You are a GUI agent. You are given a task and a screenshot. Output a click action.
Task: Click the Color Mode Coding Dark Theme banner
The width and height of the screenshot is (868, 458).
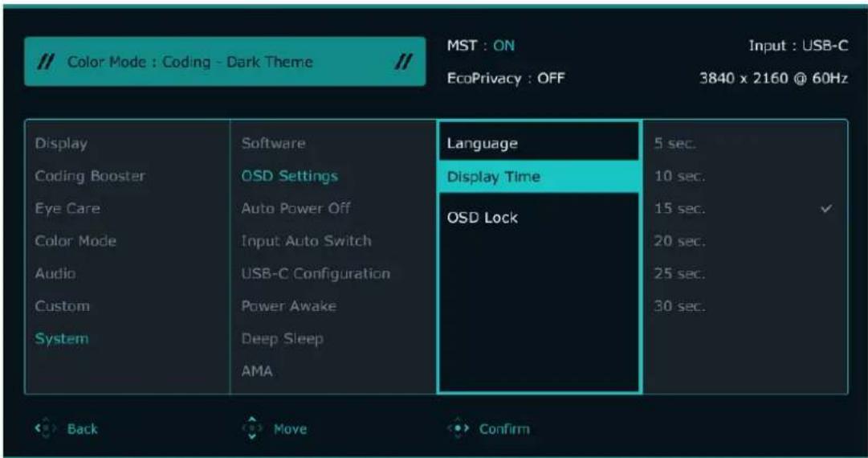coord(225,62)
